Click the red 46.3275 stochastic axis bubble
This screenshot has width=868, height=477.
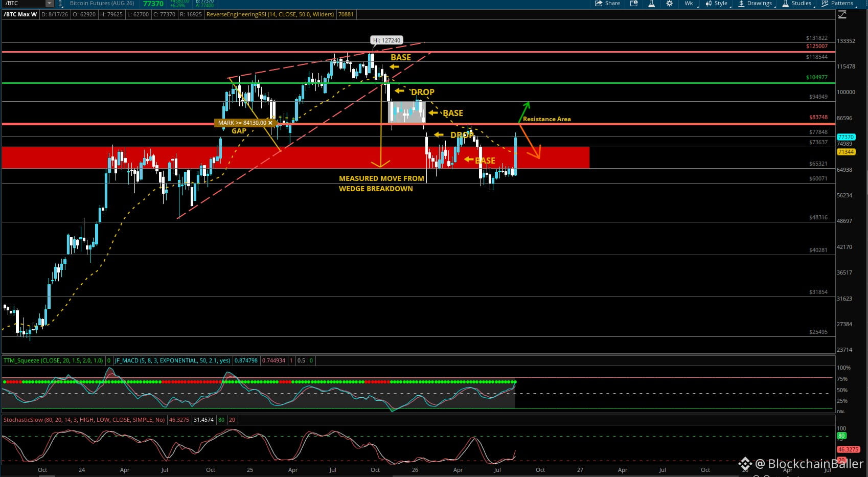(x=848, y=449)
